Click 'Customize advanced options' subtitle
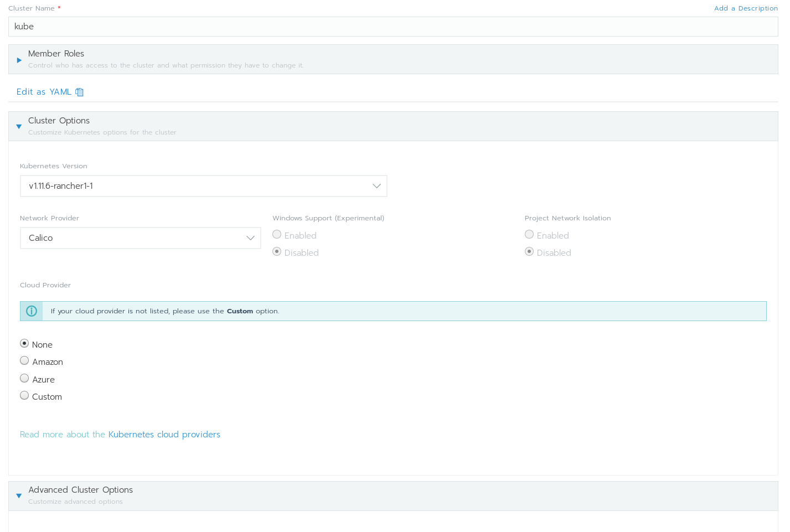Viewport: 790px width, 532px height. pos(75,502)
